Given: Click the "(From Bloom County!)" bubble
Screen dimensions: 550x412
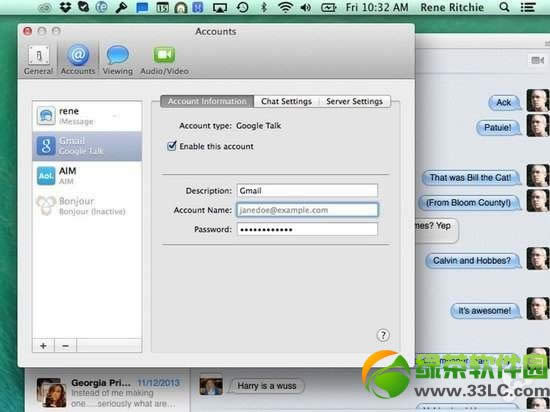Looking at the screenshot, I should 469,203.
